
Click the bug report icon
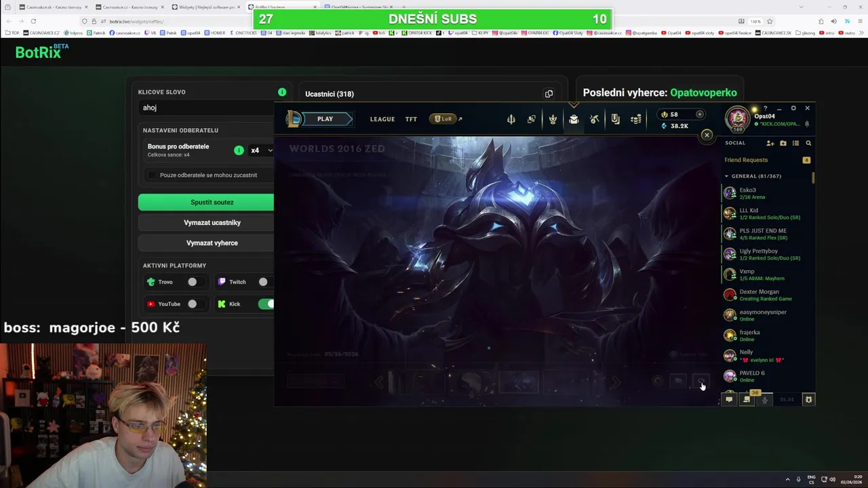(x=808, y=400)
